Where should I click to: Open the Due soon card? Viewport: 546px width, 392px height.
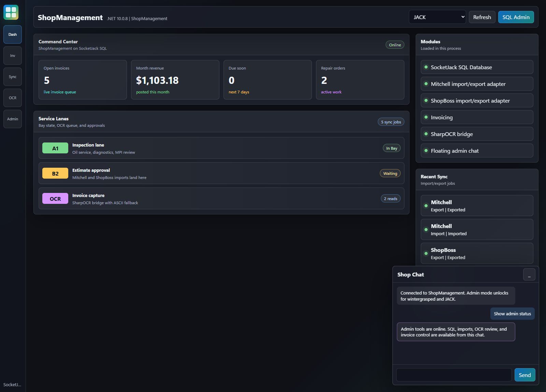(x=268, y=80)
